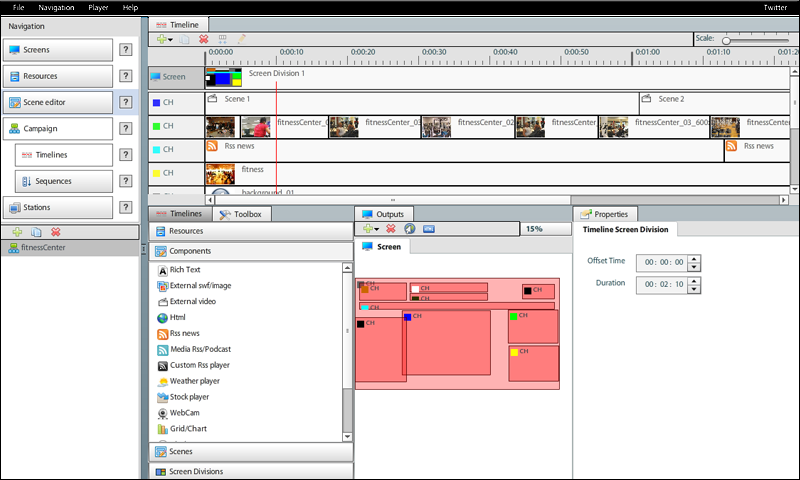Increase the Duration value with up arrow
This screenshot has height=480, width=800.
[694, 279]
